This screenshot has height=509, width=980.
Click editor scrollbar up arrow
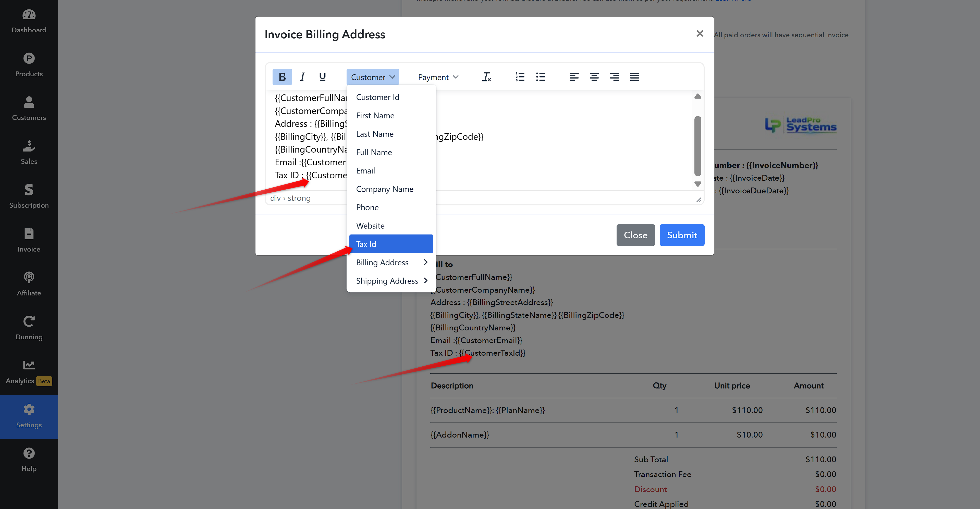click(x=697, y=96)
